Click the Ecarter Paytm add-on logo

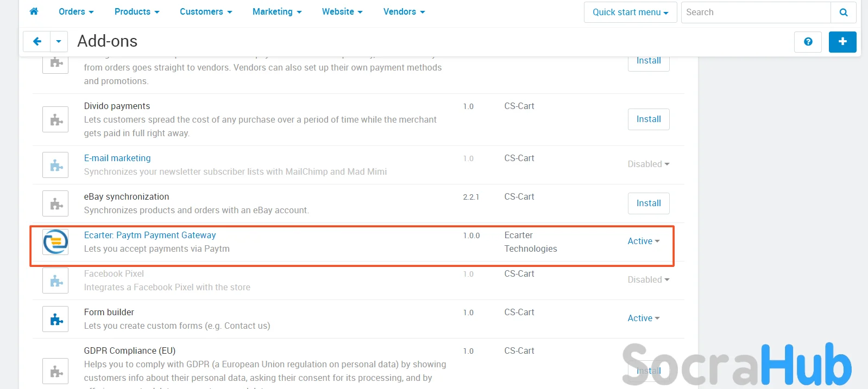coord(55,242)
